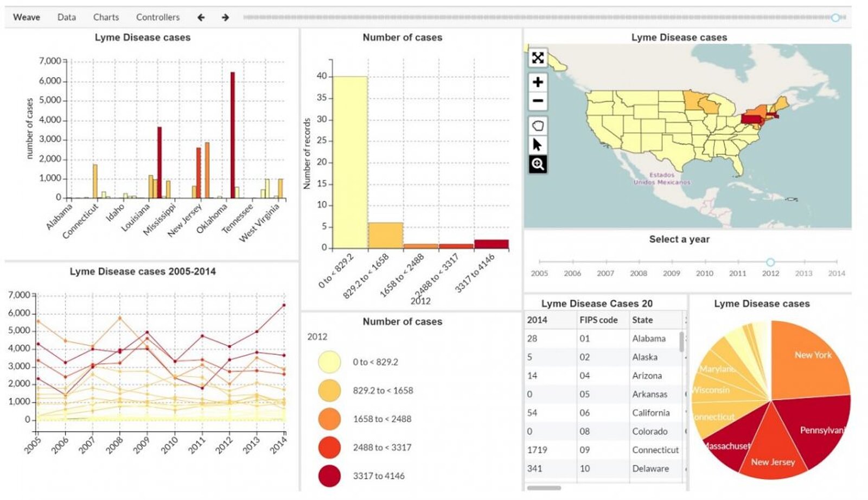Click the State column header in the table
Screen dimensions: 868x500
[642, 320]
